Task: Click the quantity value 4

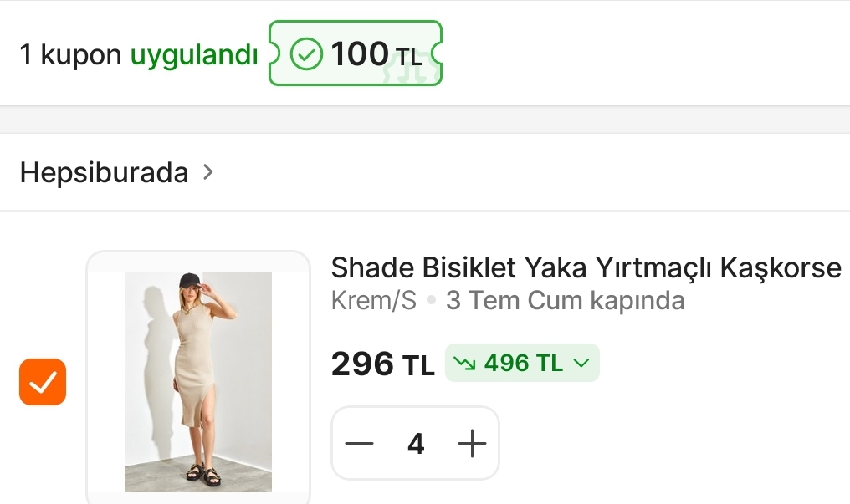Action: pos(416,444)
